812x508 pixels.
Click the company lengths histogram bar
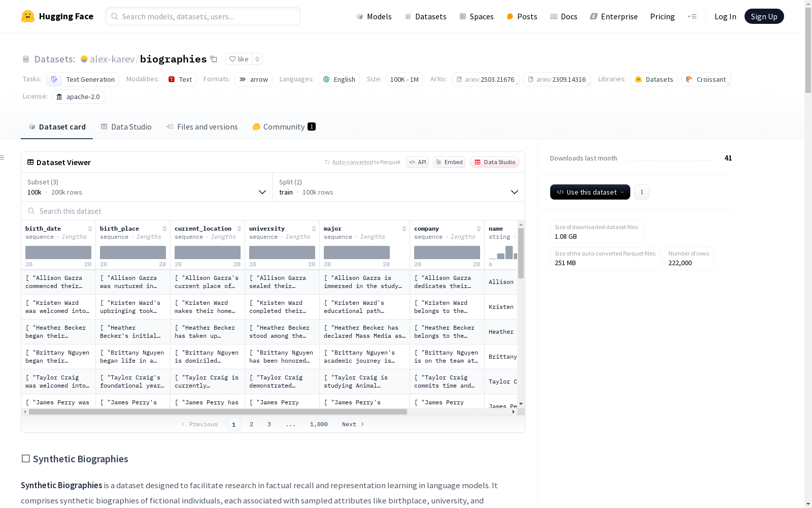[x=447, y=252]
